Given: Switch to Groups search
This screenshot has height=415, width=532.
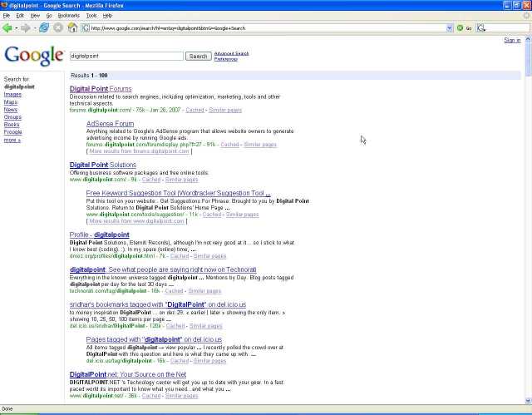Looking at the screenshot, I should pos(12,116).
